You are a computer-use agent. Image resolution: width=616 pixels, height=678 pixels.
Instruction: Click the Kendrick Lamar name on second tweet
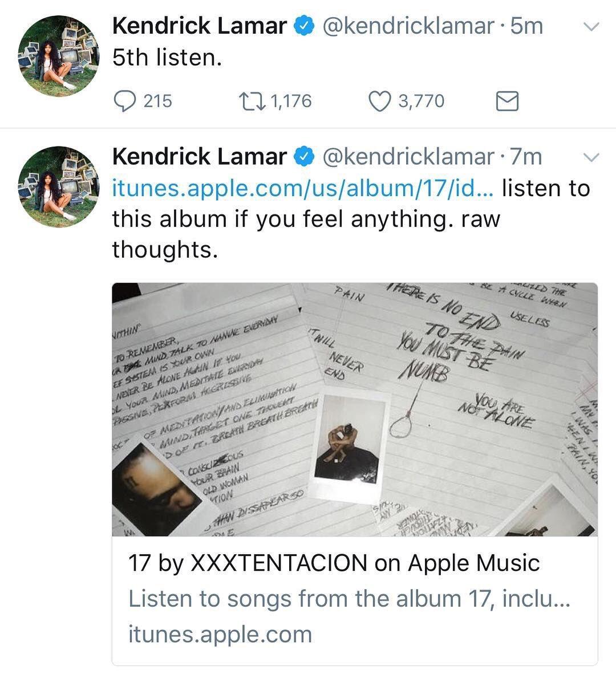coord(199,157)
